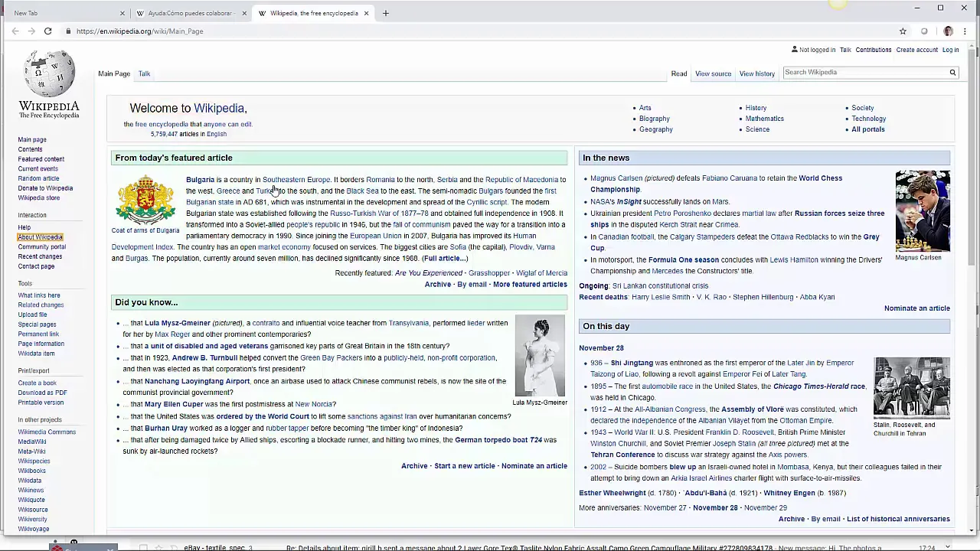The width and height of the screenshot is (980, 551).
Task: Click the Sri Lankan constitutional crisis link
Action: click(660, 286)
